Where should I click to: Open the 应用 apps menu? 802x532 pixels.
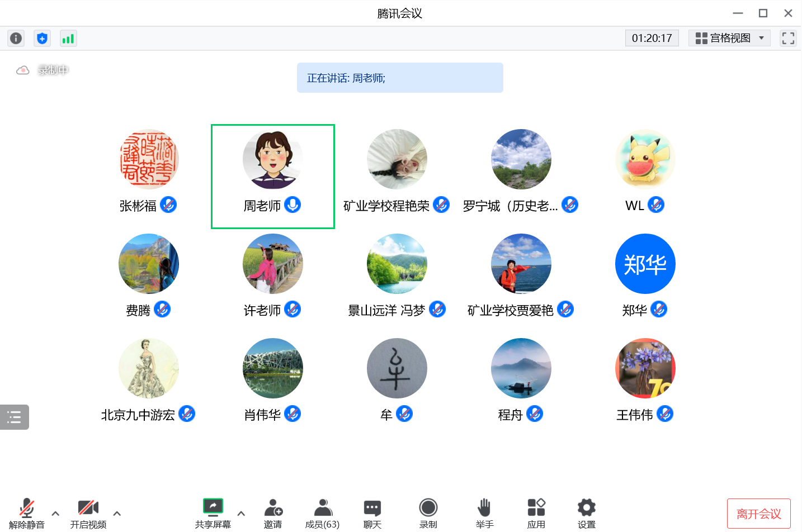click(x=536, y=513)
